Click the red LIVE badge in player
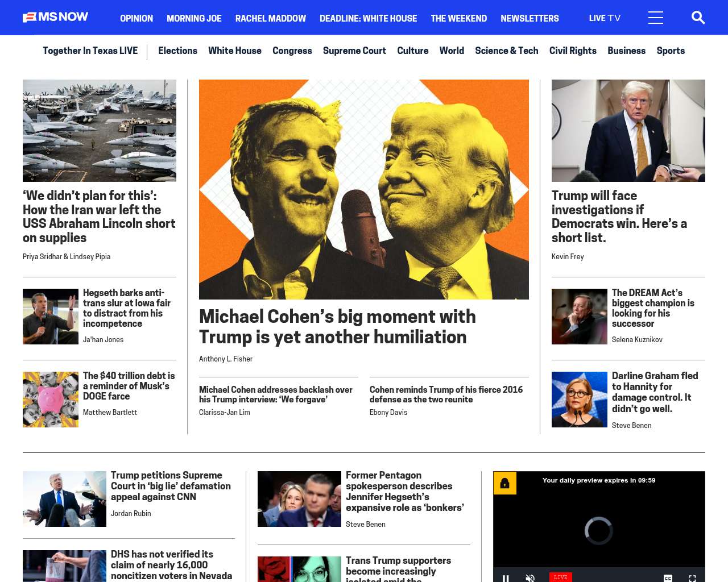728x582 pixels. pyautogui.click(x=560, y=577)
